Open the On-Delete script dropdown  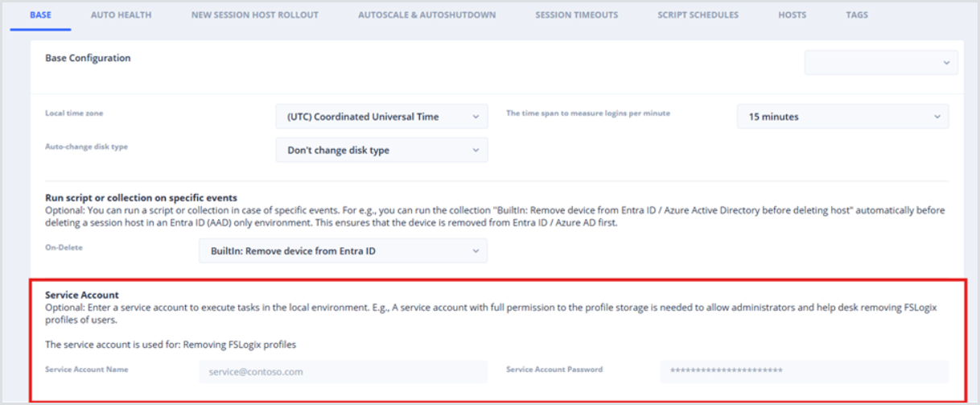(x=343, y=251)
